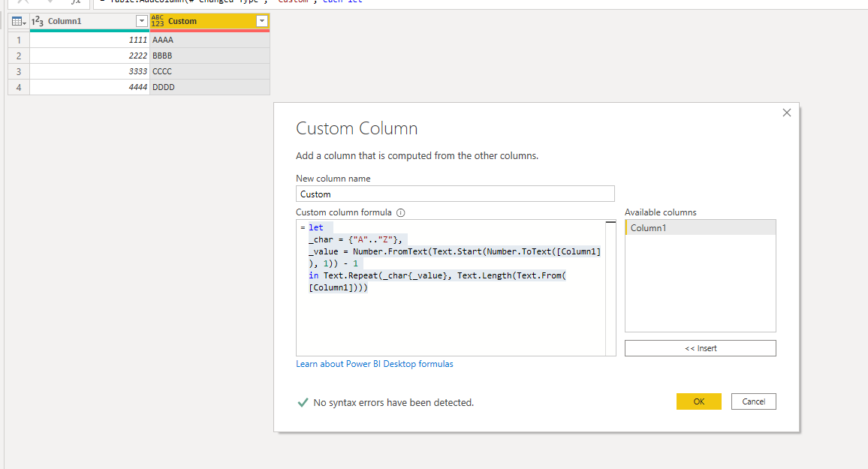Open Custom column filter dropdown arrow
This screenshot has height=469, width=868.
click(262, 21)
